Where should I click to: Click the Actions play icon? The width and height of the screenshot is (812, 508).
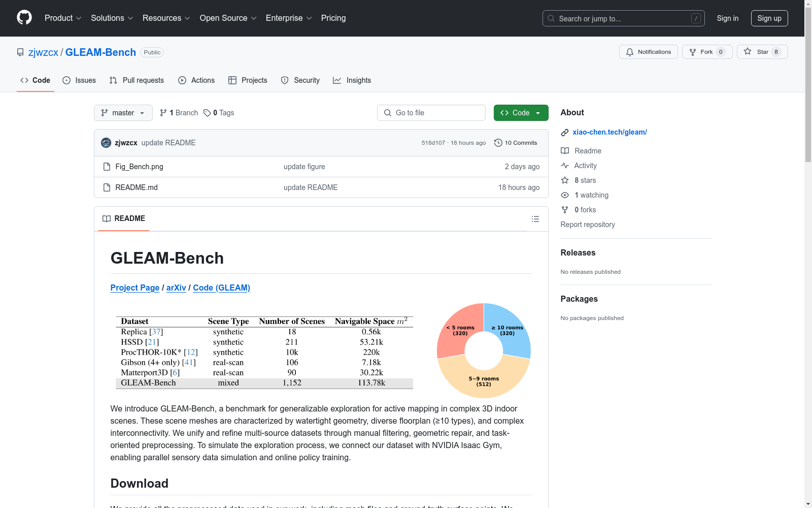point(182,80)
